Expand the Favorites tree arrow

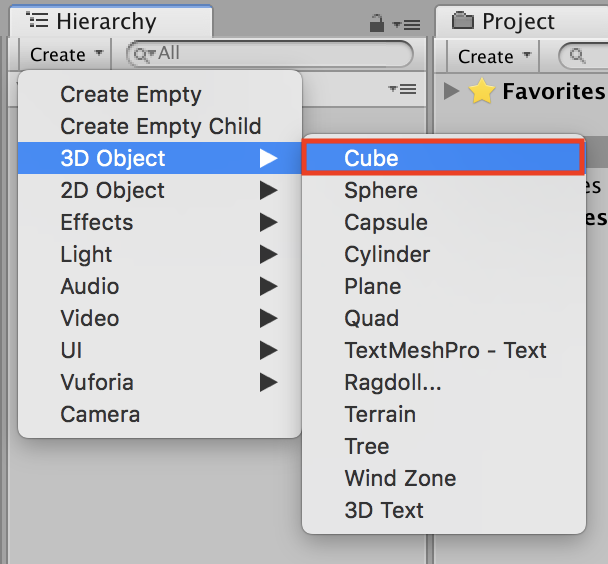pyautogui.click(x=451, y=92)
